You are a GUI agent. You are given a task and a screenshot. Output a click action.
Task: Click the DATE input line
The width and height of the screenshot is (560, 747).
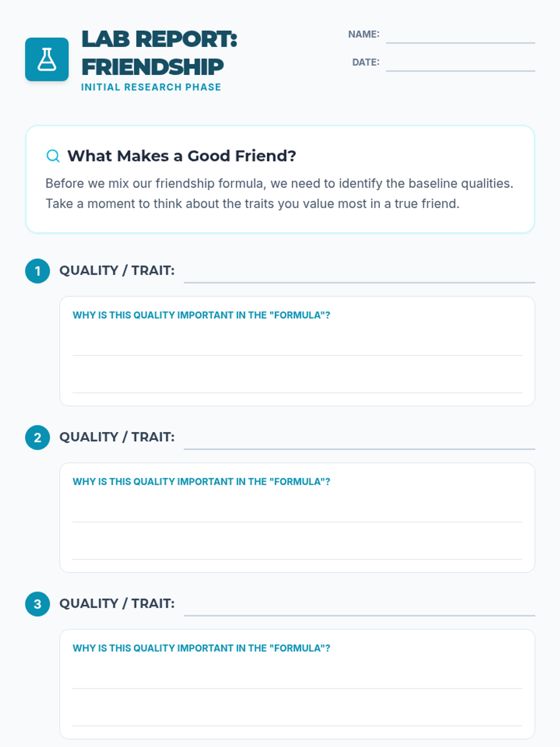[x=461, y=63]
